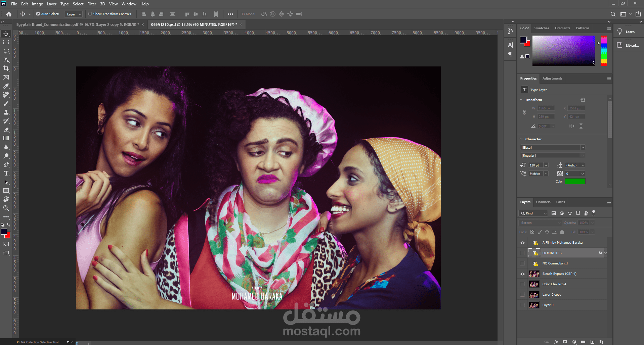This screenshot has height=345, width=644.
Task: Add a layer mask icon
Action: click(565, 342)
